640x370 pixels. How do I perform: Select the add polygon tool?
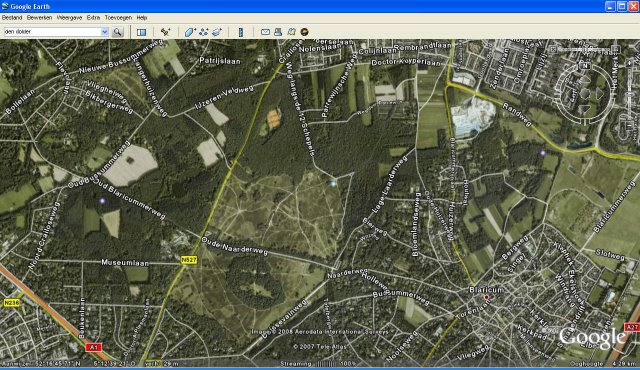[x=190, y=32]
